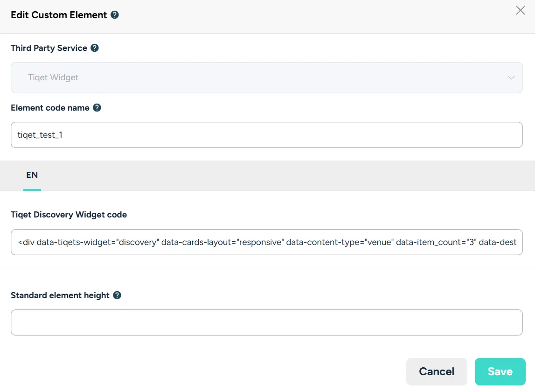Click help icon next to Element code name

click(97, 108)
